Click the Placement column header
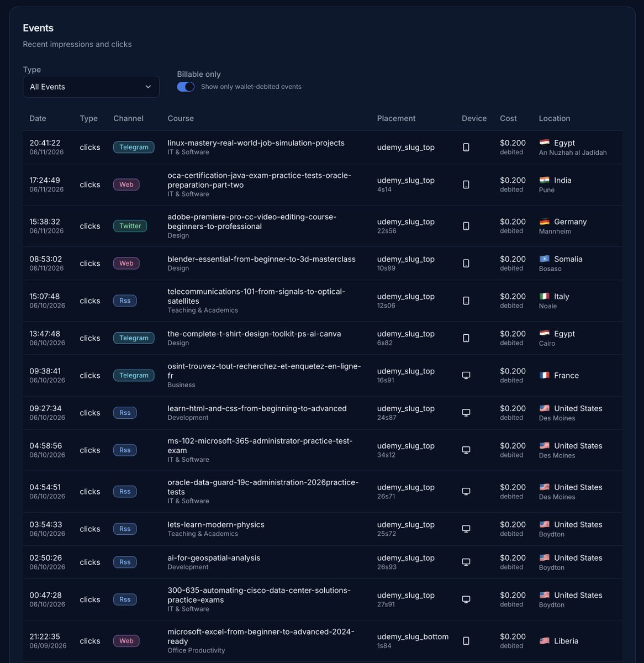Viewport: 644px width, 663px height. [397, 118]
